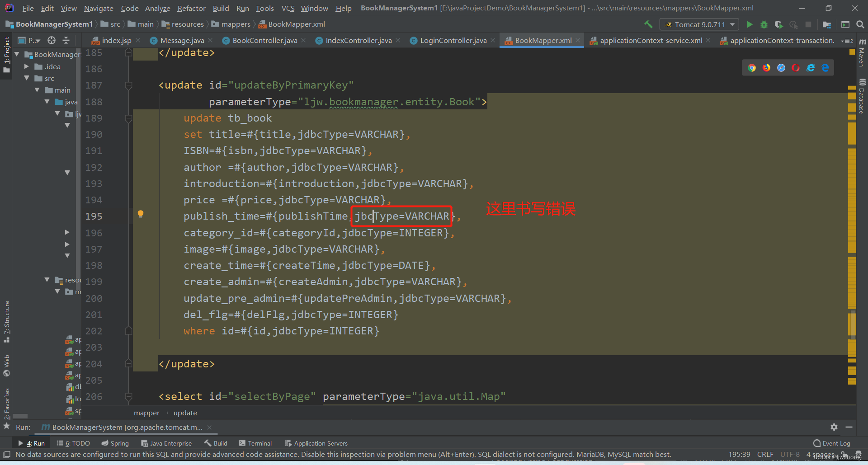This screenshot has height=465, width=868.
Task: Run the project with the green Run arrow
Action: coord(750,24)
